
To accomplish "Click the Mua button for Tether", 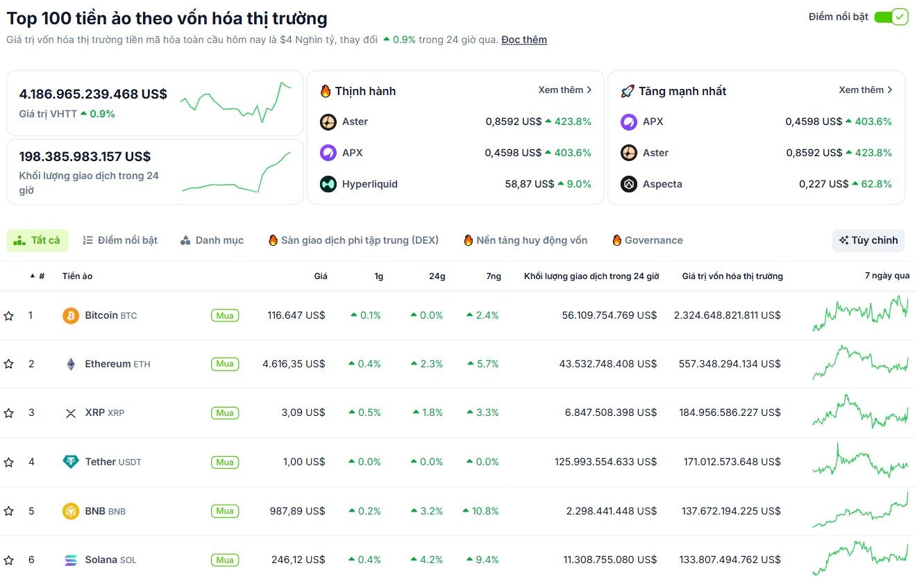I will pyautogui.click(x=224, y=461).
